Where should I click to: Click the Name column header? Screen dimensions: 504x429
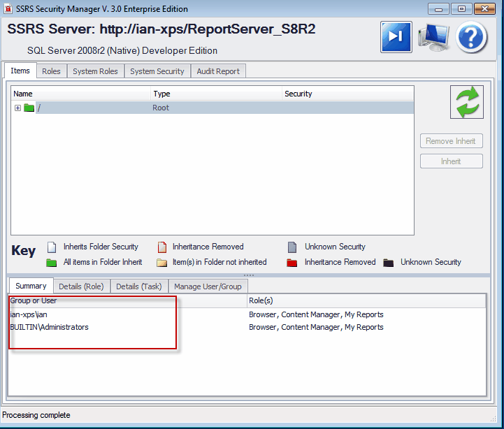(x=81, y=94)
